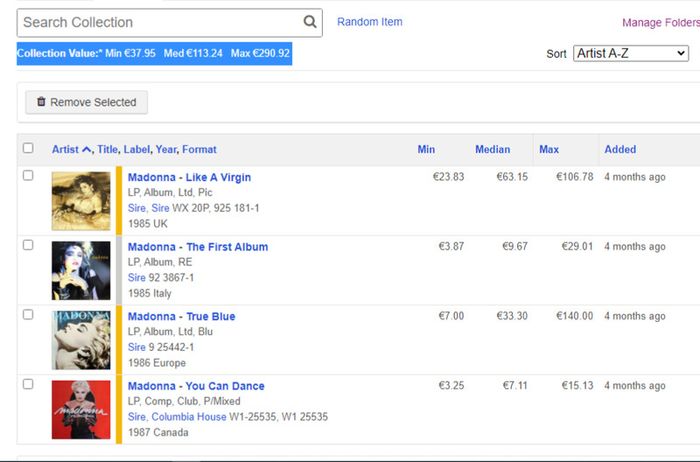Sort by the Median column header

[492, 150]
